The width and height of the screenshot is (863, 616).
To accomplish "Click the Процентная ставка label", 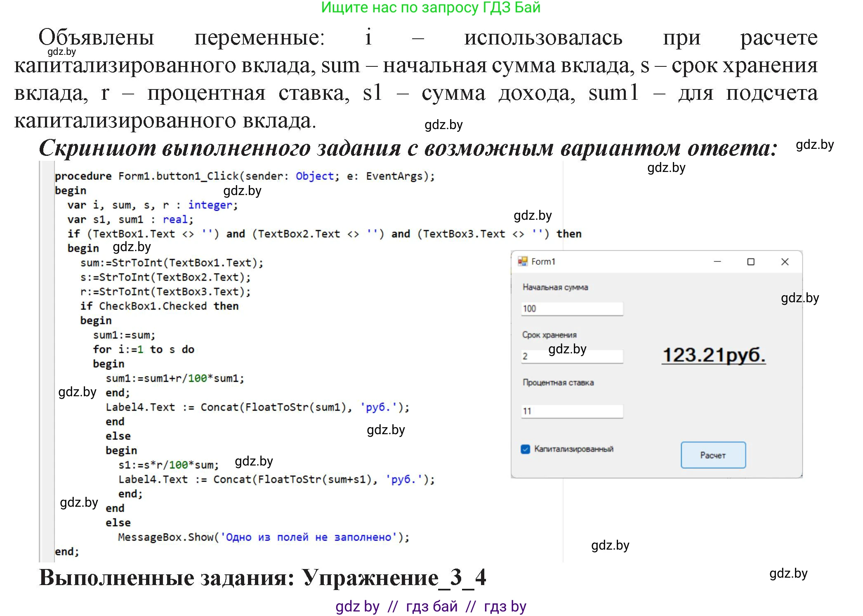I will click(x=558, y=382).
